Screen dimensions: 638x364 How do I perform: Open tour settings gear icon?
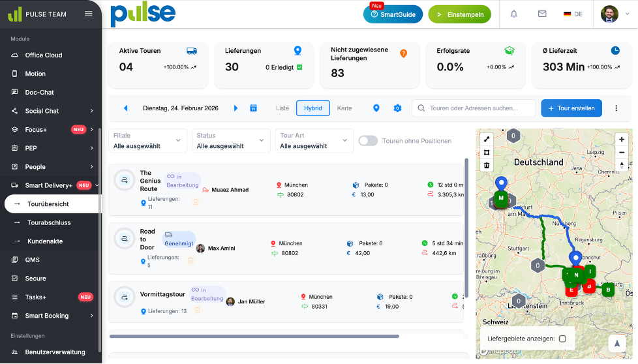point(397,108)
